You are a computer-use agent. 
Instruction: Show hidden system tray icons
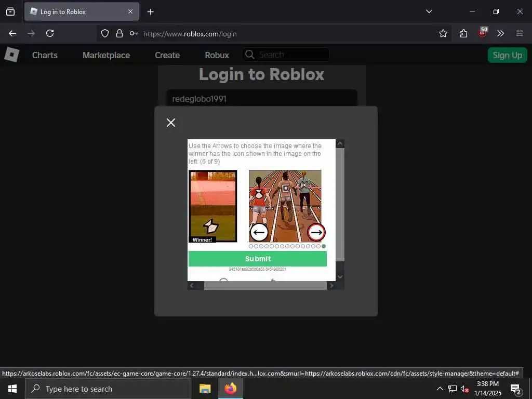440,389
